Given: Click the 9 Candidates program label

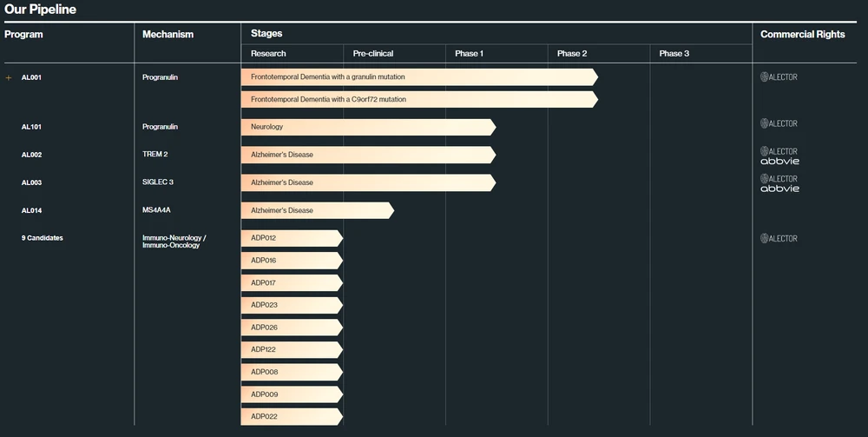Looking at the screenshot, I should (42, 238).
